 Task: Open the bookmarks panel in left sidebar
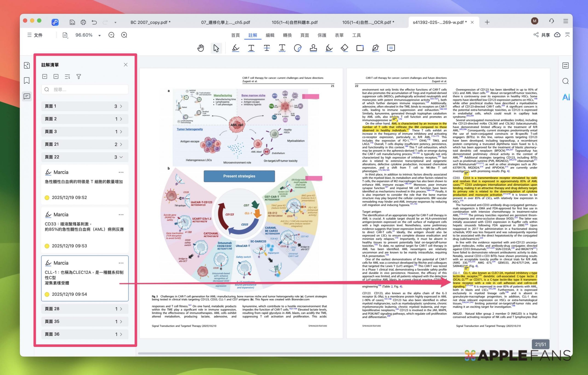[27, 81]
